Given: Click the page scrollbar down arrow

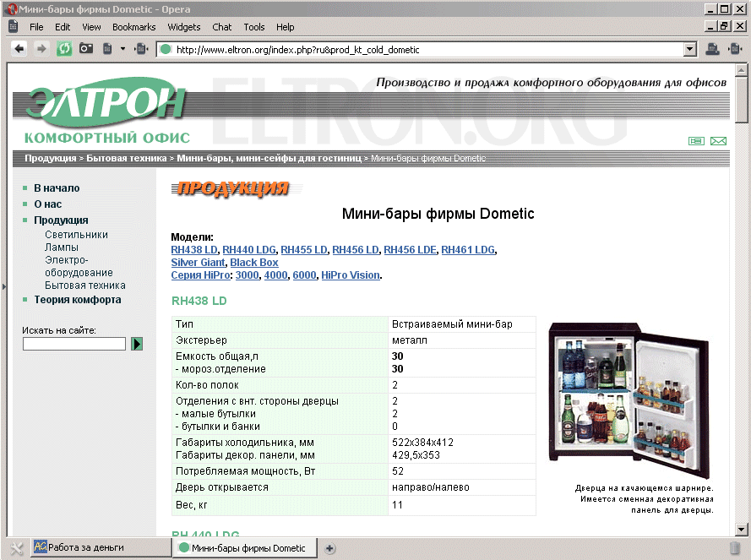Looking at the screenshot, I should coord(741,530).
